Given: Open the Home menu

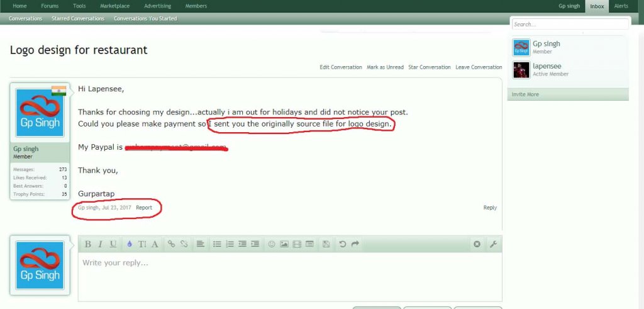Looking at the screenshot, I should (19, 6).
